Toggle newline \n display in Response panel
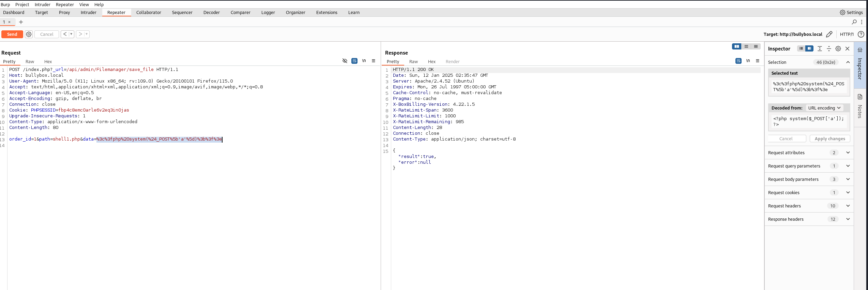This screenshot has width=868, height=290. [x=748, y=61]
